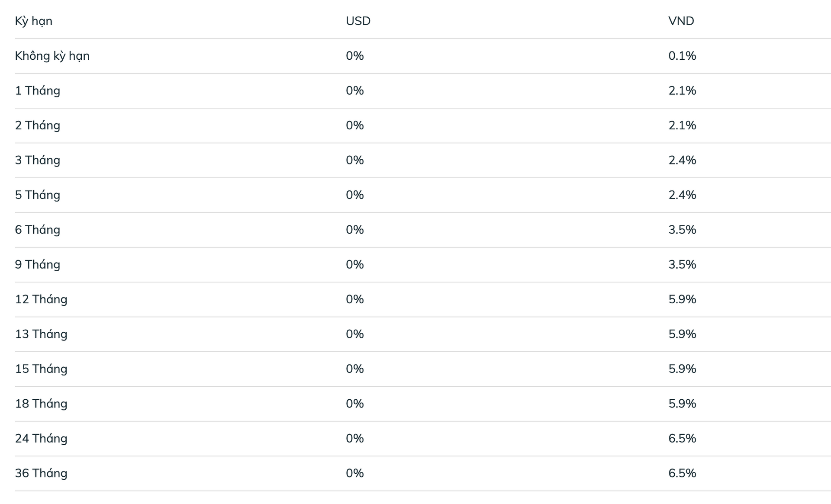Click the VND rate for 36 Tháng
The width and height of the screenshot is (831, 504).
coord(682,473)
